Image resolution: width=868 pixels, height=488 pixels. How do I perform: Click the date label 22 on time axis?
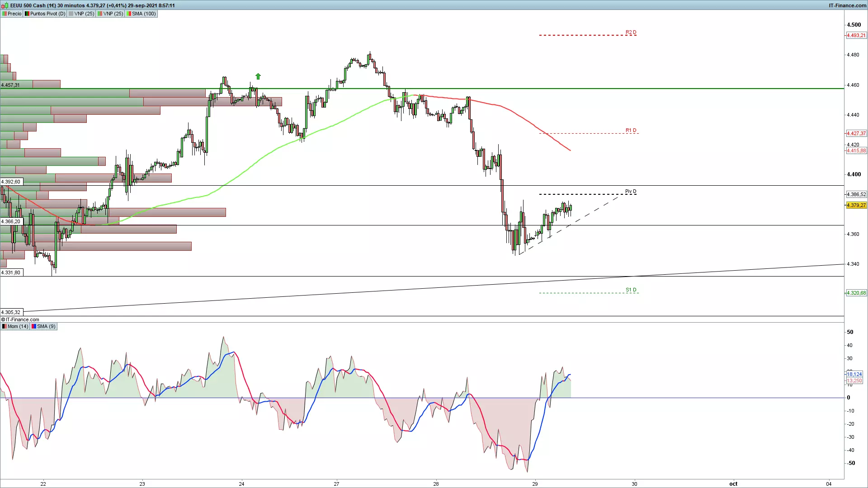[x=43, y=484]
